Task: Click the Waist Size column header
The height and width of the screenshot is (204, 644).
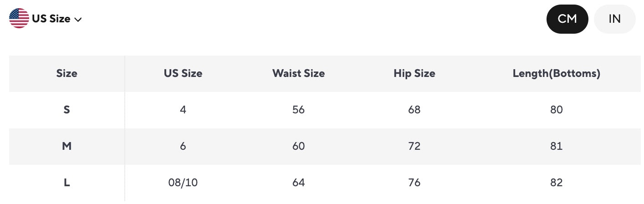Action: (299, 73)
